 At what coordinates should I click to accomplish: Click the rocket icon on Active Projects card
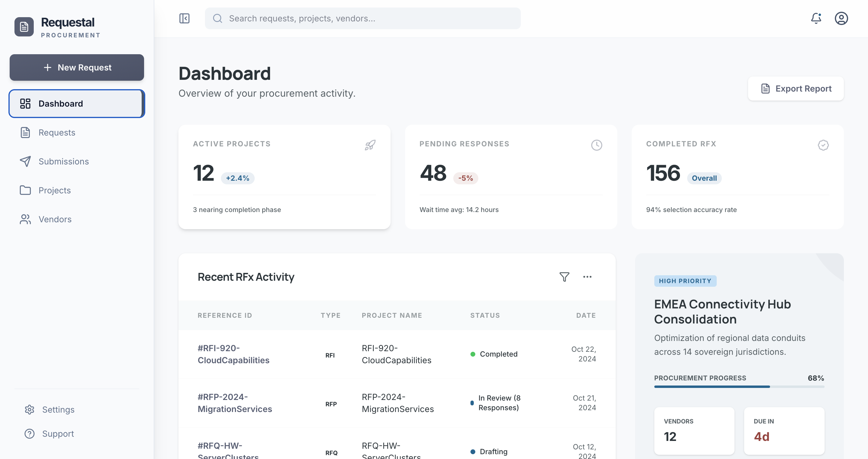pyautogui.click(x=370, y=145)
